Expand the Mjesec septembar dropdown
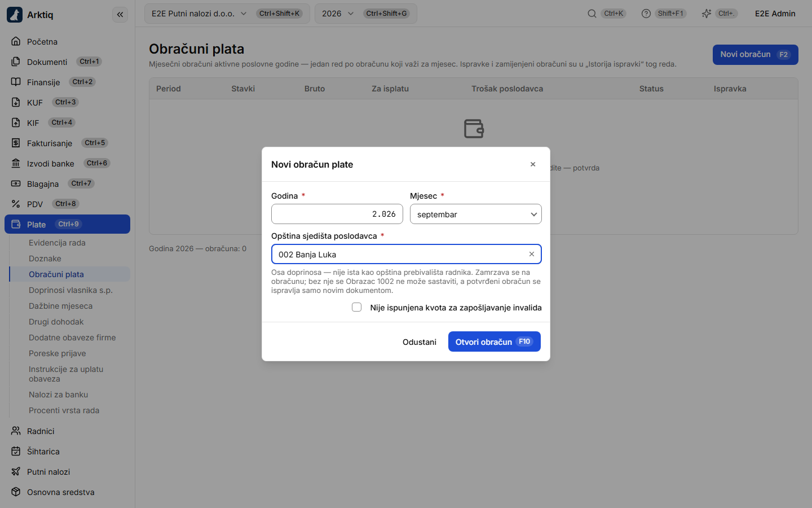The image size is (812, 508). coord(475,214)
